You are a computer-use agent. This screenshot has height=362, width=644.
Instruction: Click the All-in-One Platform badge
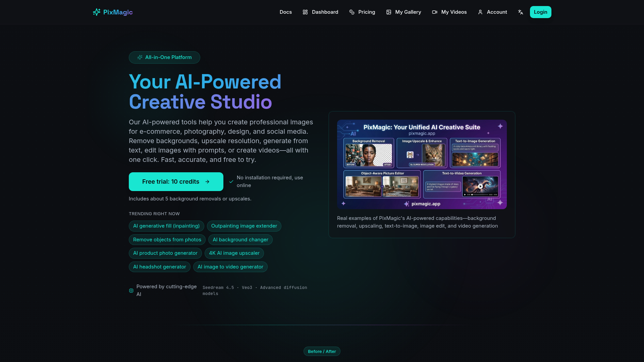[164, 57]
